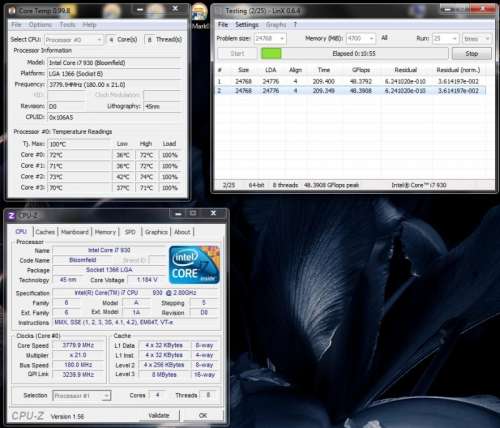Image resolution: width=500 pixels, height=428 pixels.
Task: Open the File menu in LinX
Action: [x=223, y=25]
